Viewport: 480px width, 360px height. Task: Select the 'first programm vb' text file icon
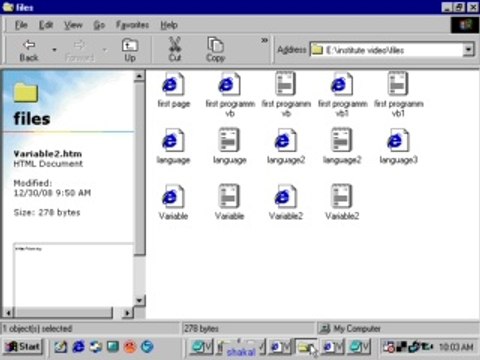[285, 84]
